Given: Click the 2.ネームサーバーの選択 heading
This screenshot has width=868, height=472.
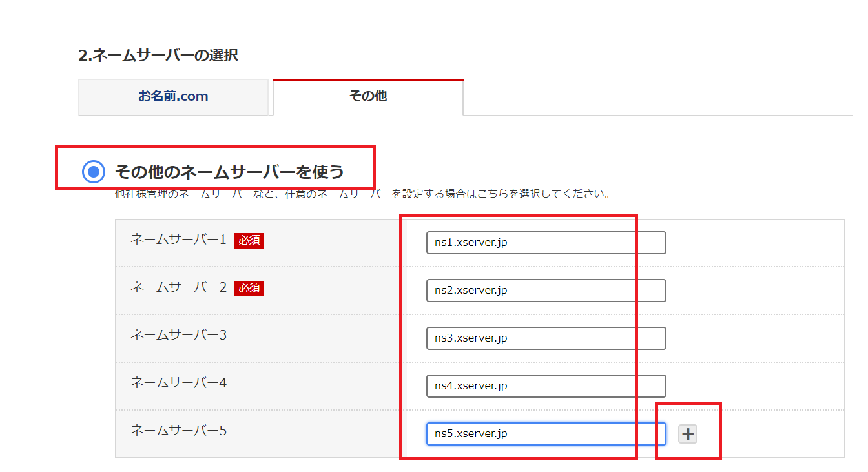Looking at the screenshot, I should [x=158, y=56].
